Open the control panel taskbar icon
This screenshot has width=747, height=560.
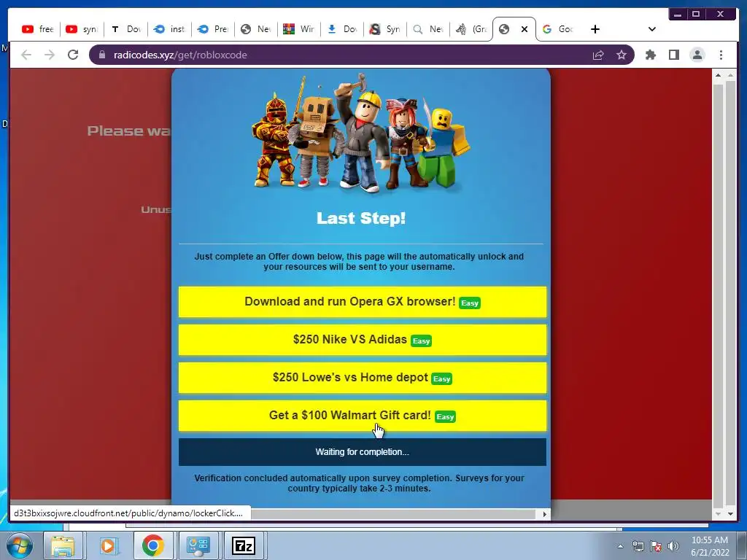pos(198,545)
